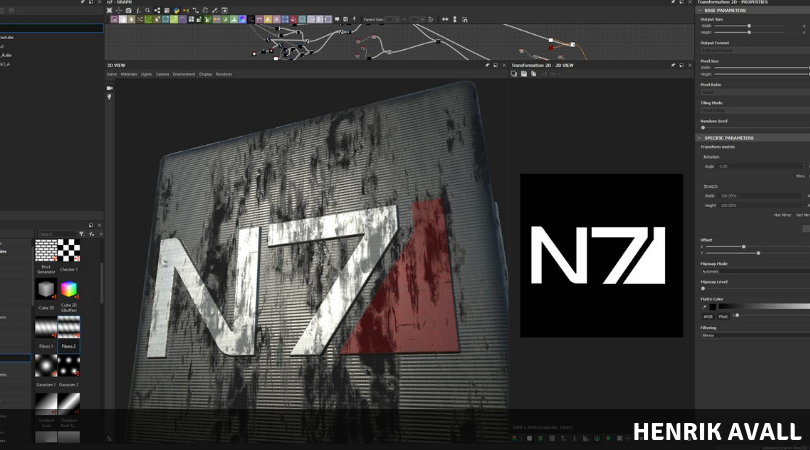
Task: Open the Environment menu in 3D View
Action: coord(184,74)
